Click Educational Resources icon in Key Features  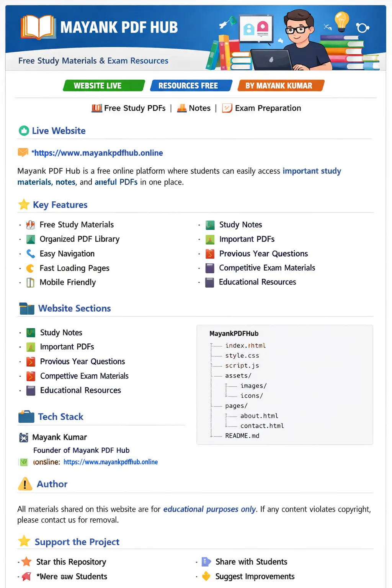(x=210, y=283)
